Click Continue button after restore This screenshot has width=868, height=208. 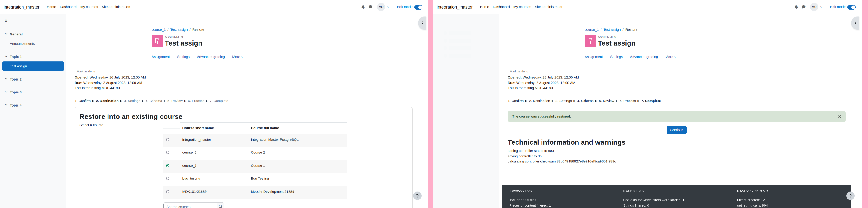(676, 130)
